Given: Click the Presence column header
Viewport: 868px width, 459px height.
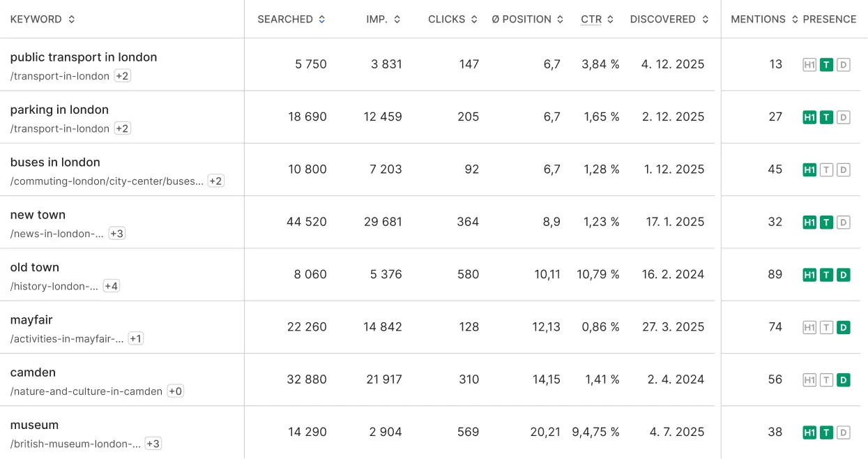Looking at the screenshot, I should click(830, 20).
